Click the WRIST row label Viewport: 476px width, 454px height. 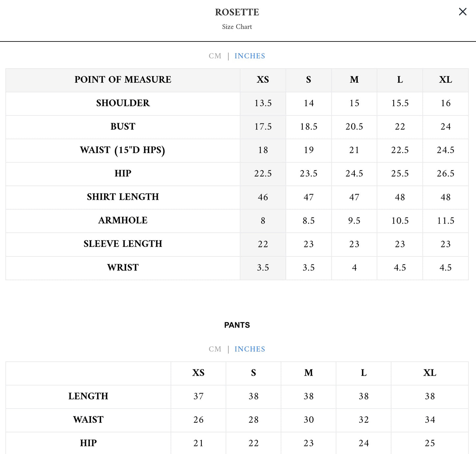[123, 267]
